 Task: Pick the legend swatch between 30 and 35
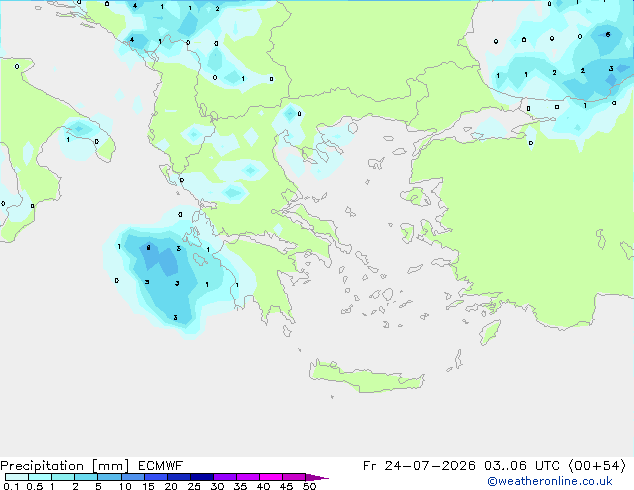[x=224, y=477]
